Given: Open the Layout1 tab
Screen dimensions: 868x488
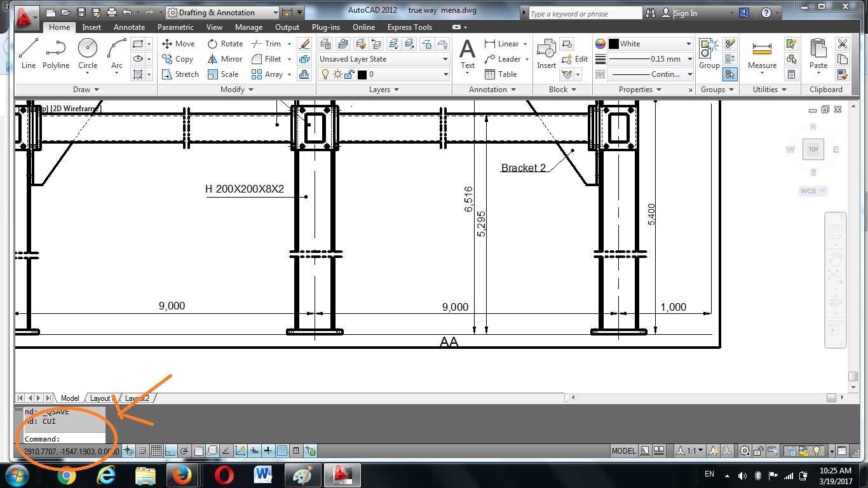Looking at the screenshot, I should (x=100, y=398).
